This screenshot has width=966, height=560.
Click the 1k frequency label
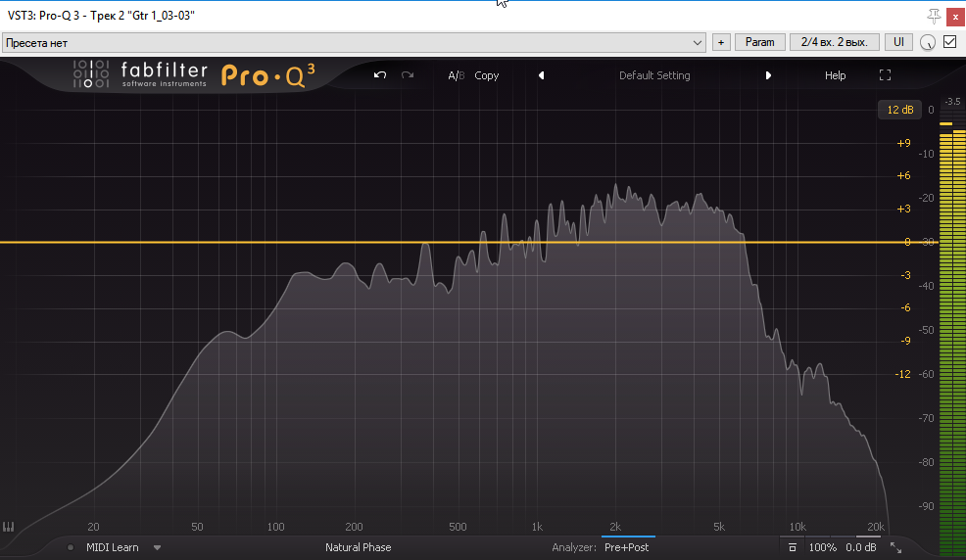point(537,527)
